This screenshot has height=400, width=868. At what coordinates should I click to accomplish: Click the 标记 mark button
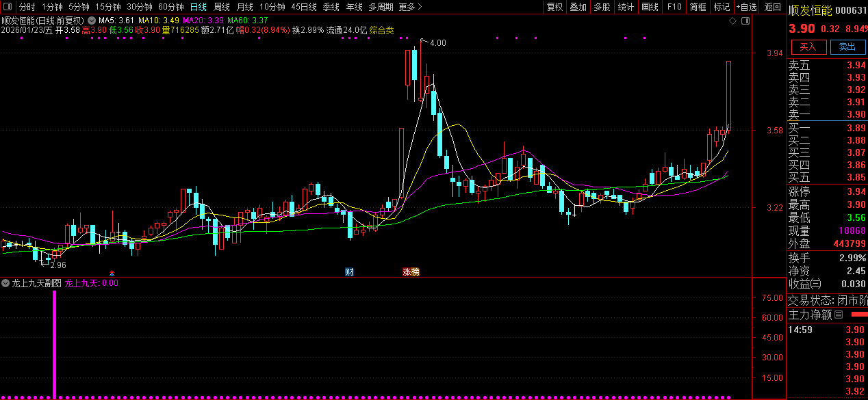pyautogui.click(x=722, y=7)
